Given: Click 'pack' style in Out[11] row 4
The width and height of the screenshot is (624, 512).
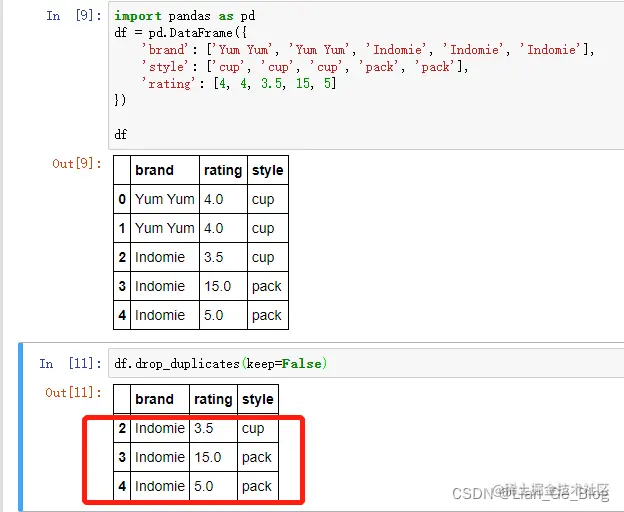Looking at the screenshot, I should tap(257, 487).
